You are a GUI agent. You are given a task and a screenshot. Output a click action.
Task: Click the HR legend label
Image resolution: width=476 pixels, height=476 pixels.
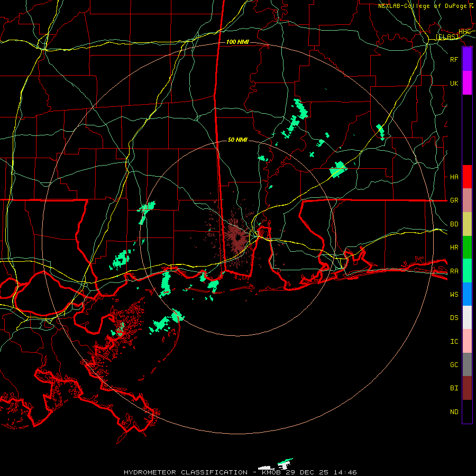(454, 248)
